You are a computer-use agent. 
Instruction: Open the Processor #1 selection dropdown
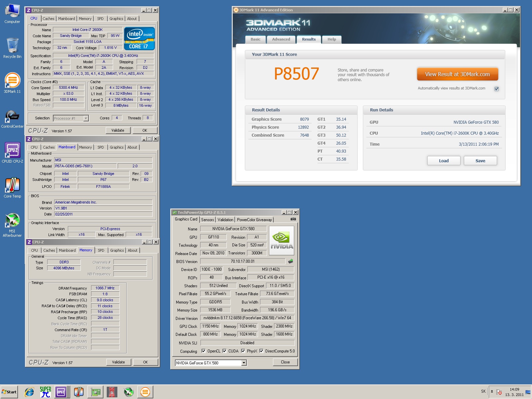pos(86,118)
